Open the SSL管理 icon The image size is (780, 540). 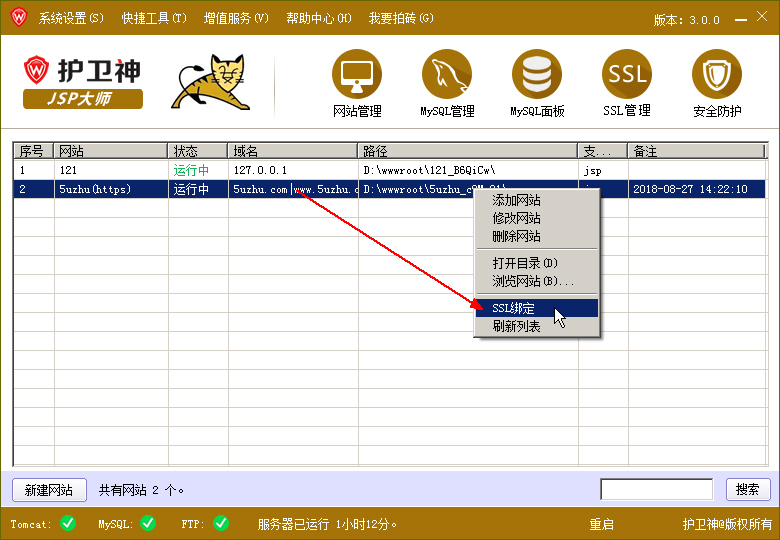click(627, 74)
